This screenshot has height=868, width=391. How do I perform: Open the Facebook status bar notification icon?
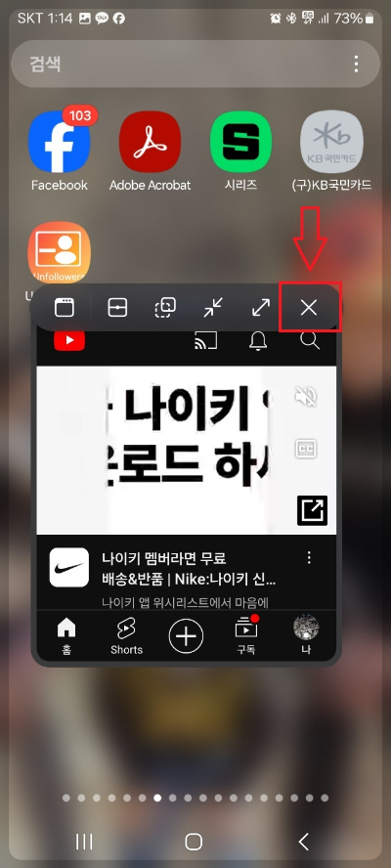(x=118, y=19)
